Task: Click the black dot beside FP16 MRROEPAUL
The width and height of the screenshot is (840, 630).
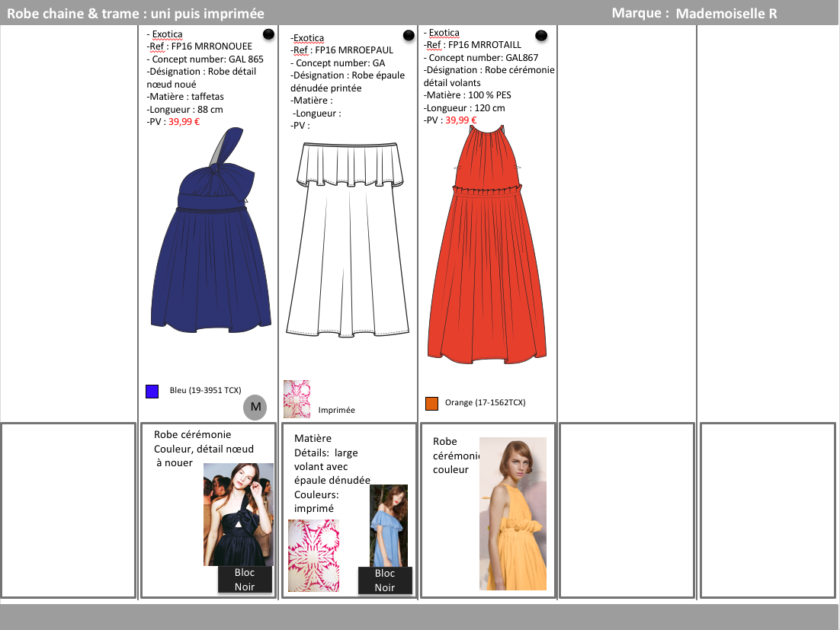Action: pos(409,35)
